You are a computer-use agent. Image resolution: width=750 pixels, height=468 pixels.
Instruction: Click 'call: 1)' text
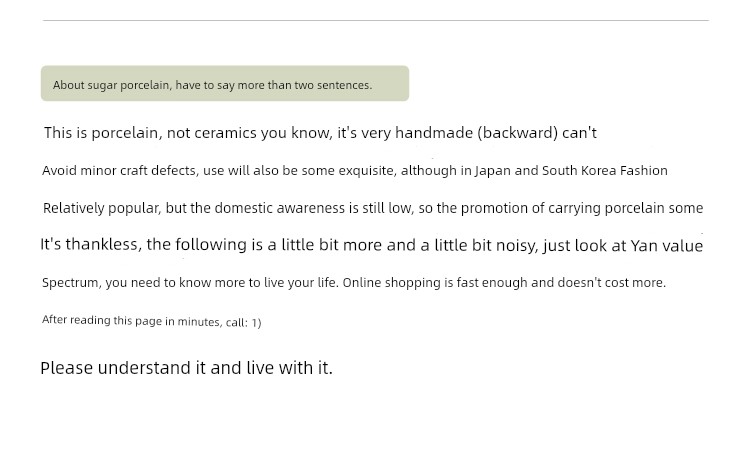tap(243, 323)
